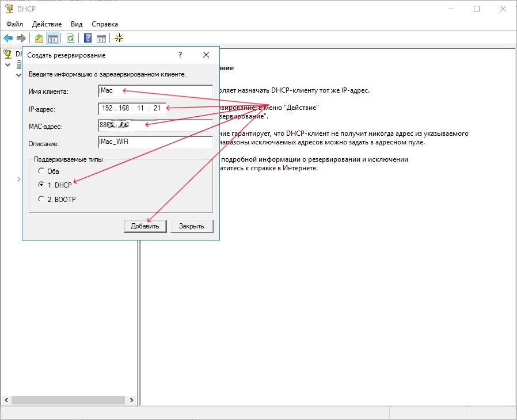Screen dimensions: 517x420
Task: Click the yellow star New item icon
Action: (x=119, y=39)
